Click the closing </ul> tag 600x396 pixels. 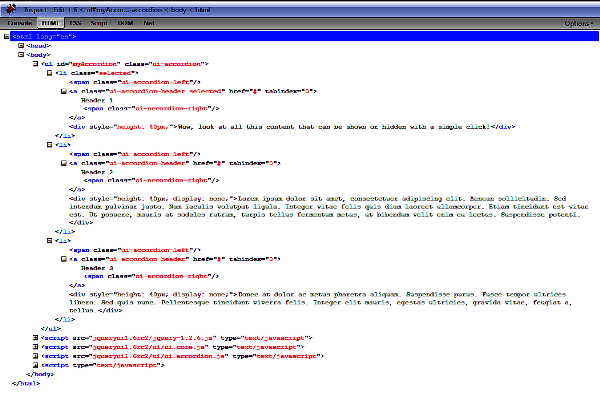coord(51,329)
